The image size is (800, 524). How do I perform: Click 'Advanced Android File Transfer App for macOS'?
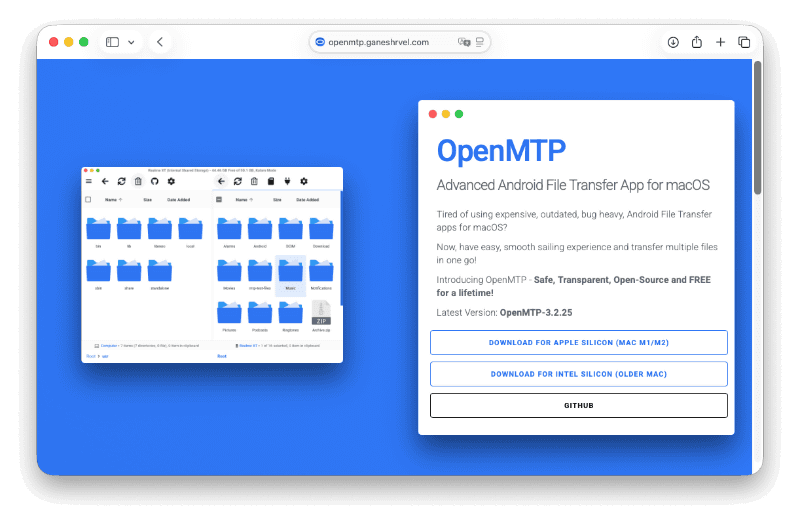coord(573,185)
